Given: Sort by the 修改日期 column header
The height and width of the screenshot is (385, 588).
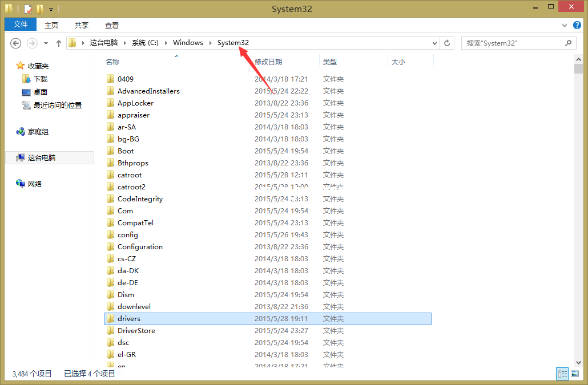Looking at the screenshot, I should [x=268, y=62].
